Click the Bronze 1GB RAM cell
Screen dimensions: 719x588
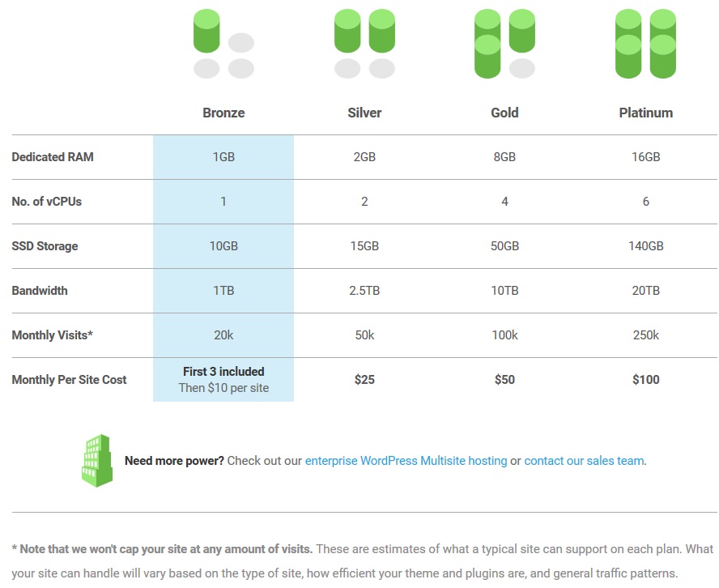[223, 157]
